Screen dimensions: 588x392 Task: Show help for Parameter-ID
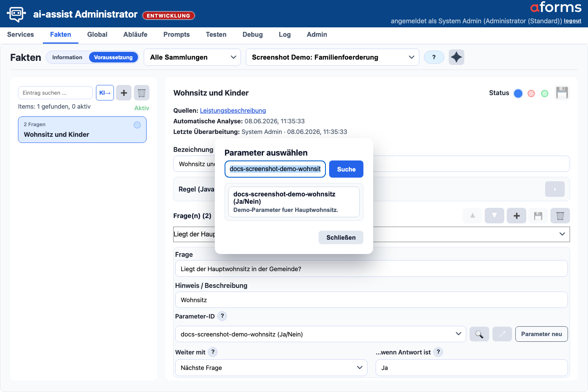click(x=222, y=316)
